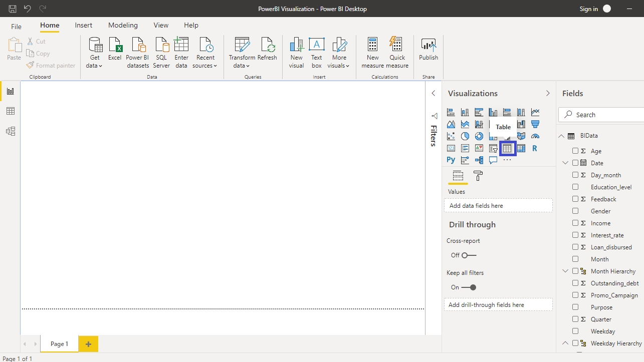Tick the Gender field checkbox
This screenshot has height=362, width=644.
(x=575, y=211)
